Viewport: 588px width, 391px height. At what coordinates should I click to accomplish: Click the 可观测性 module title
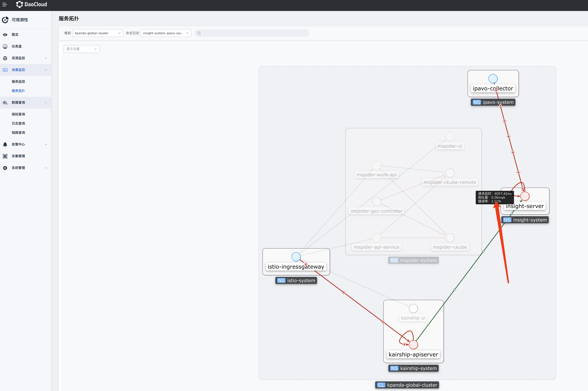[x=20, y=20]
